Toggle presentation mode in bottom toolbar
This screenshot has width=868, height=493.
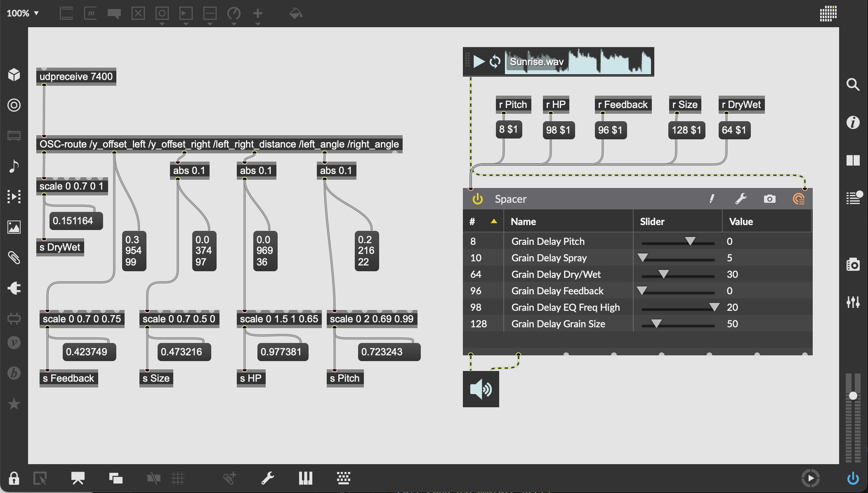click(x=78, y=478)
